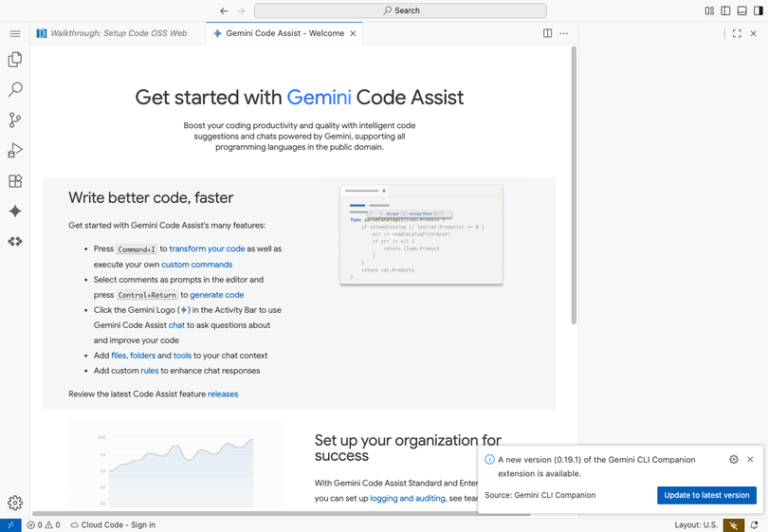The height and width of the screenshot is (532, 768).
Task: Click the Source: Gemini CLI Companion text
Action: pos(539,495)
